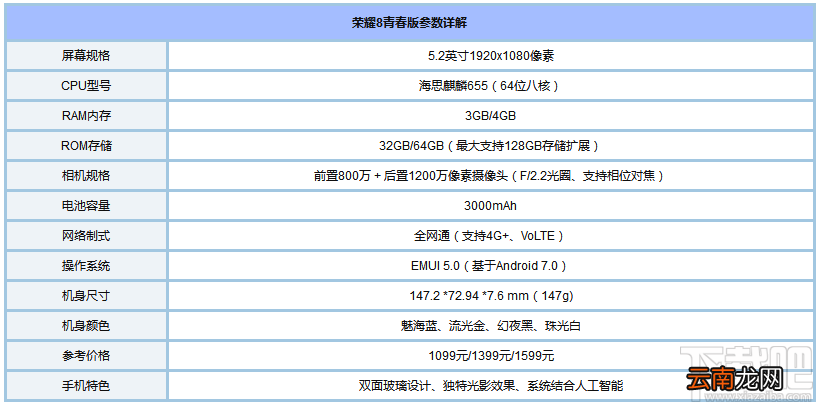
Task: Click the value 3GB/4GB
Action: click(491, 116)
